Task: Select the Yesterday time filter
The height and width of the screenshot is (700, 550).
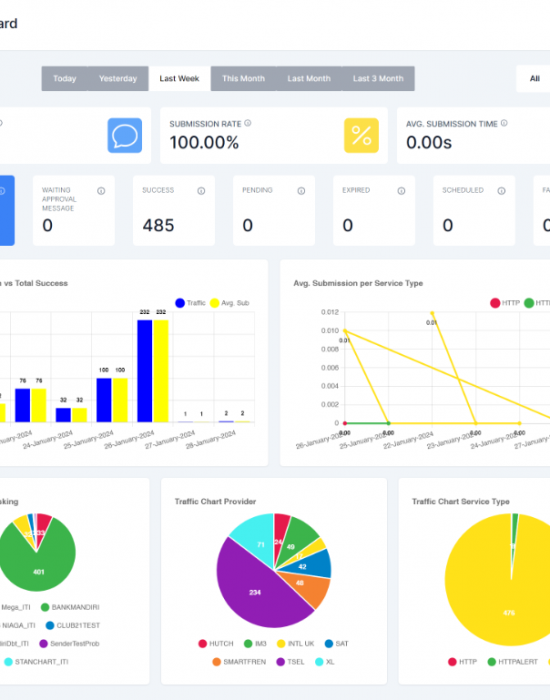Action: click(118, 79)
